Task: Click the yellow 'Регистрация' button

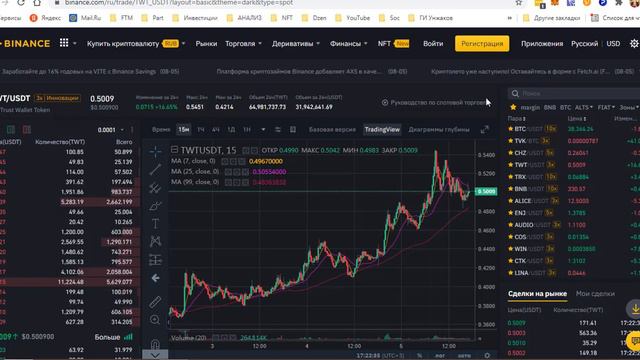Action: pos(482,44)
